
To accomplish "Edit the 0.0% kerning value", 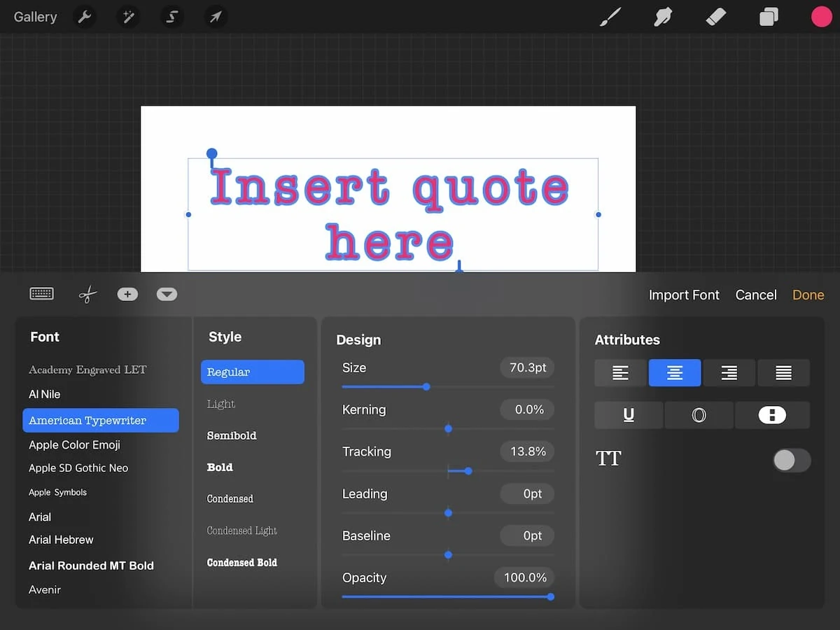I will 527,409.
